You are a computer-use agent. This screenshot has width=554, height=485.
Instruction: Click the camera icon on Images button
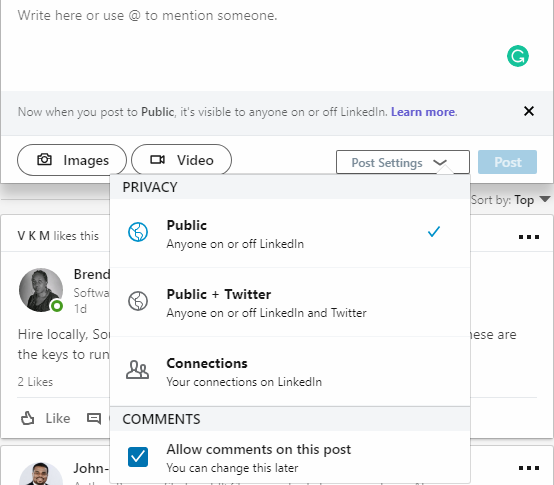point(45,160)
